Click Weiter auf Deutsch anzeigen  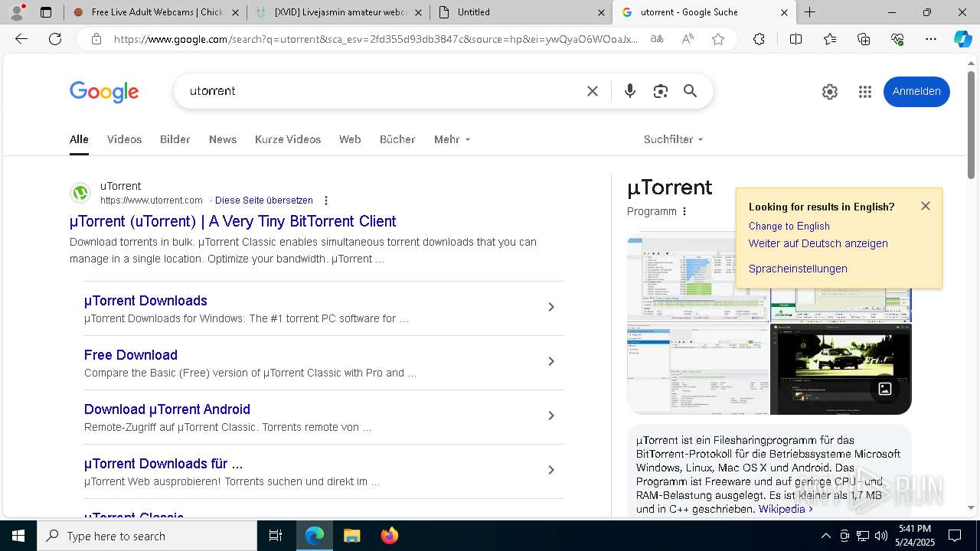[818, 243]
